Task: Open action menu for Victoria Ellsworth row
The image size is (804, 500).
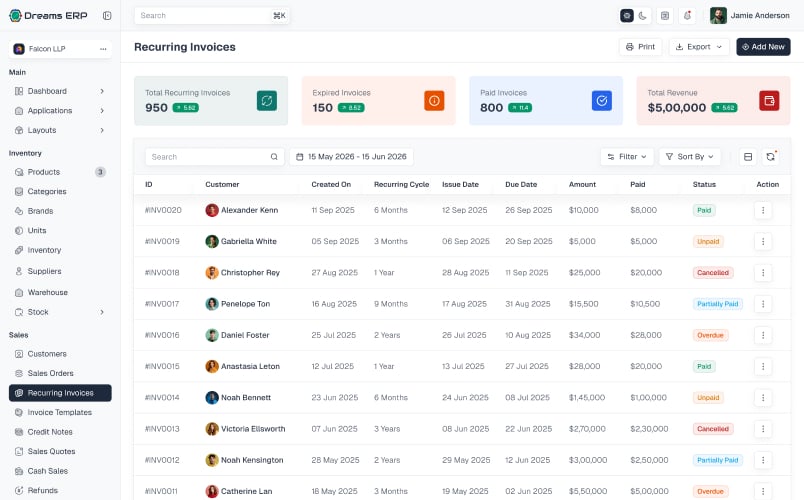Action: click(763, 429)
